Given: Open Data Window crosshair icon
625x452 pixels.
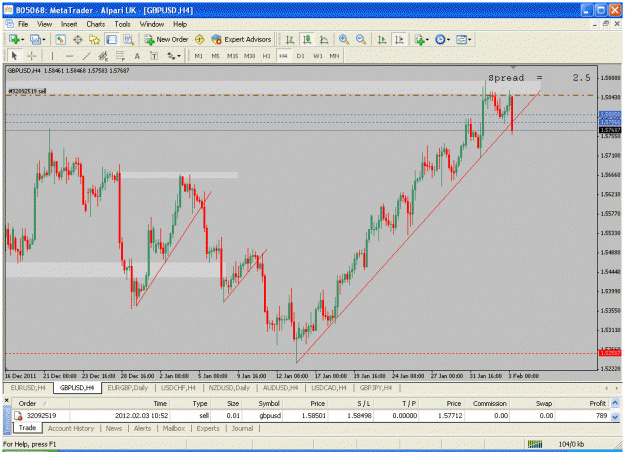Looking at the screenshot, I should [78, 39].
